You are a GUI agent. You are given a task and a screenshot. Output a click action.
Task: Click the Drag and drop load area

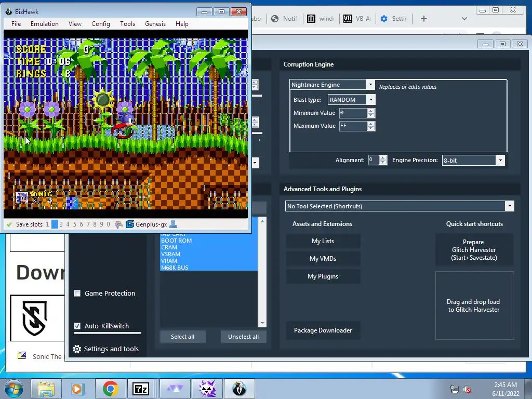click(474, 305)
